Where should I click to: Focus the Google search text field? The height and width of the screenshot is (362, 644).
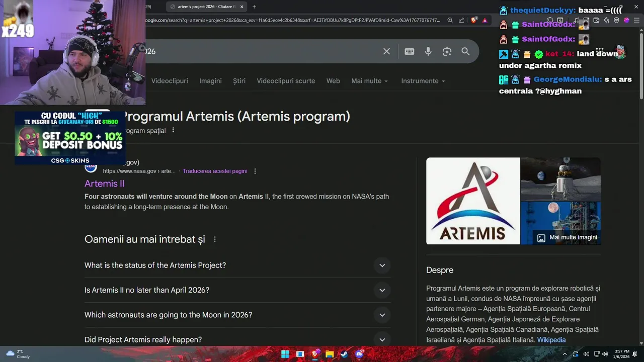point(262,51)
